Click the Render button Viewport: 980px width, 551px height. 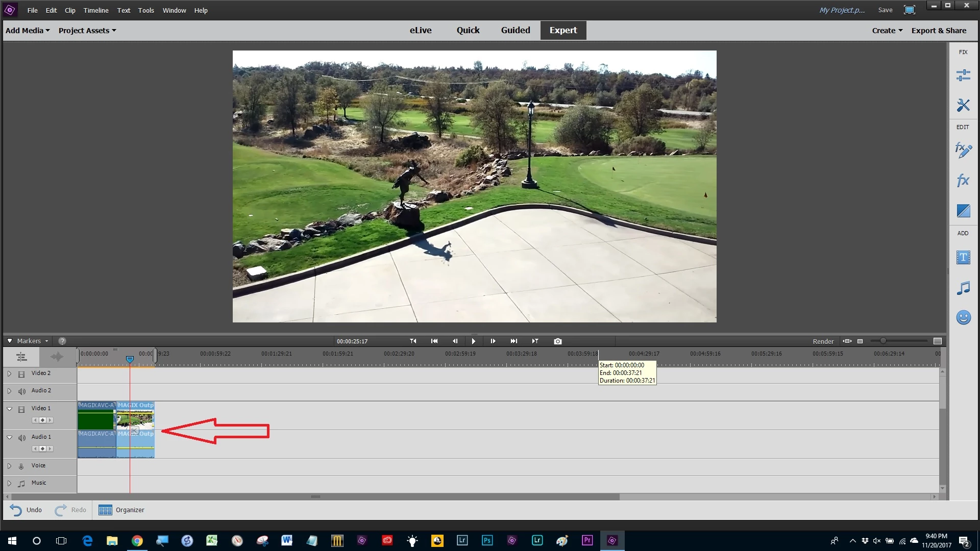[823, 341]
